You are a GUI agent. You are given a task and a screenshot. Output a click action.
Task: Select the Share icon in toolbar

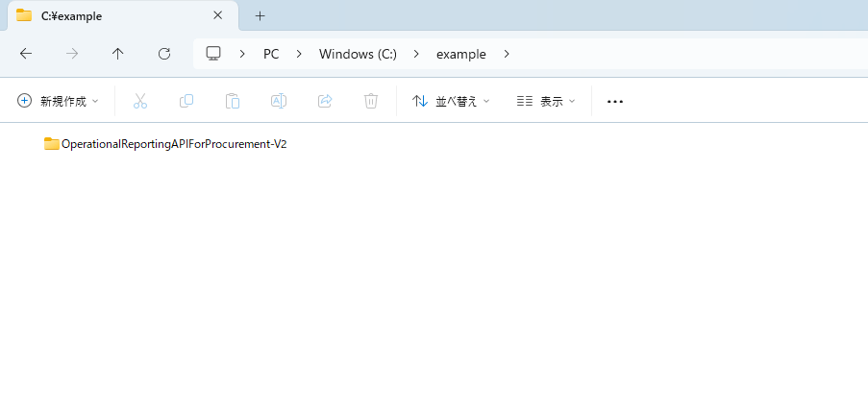325,101
